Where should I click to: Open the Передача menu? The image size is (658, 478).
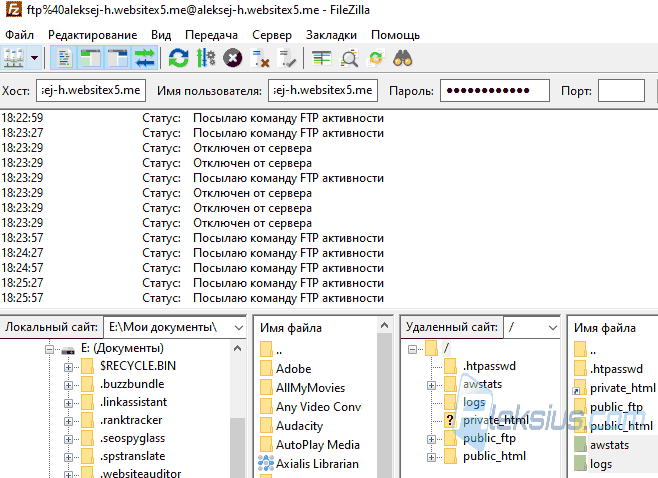pyautogui.click(x=212, y=35)
